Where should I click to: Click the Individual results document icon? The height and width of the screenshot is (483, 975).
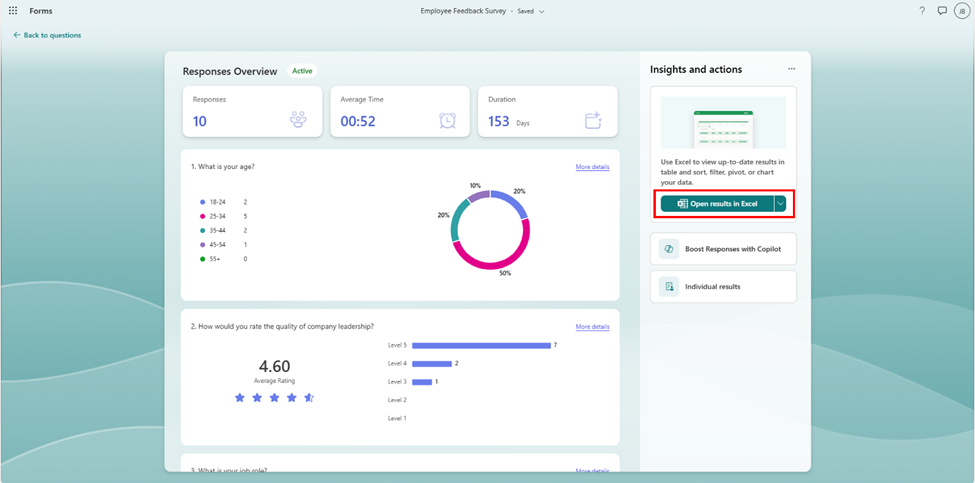click(669, 287)
